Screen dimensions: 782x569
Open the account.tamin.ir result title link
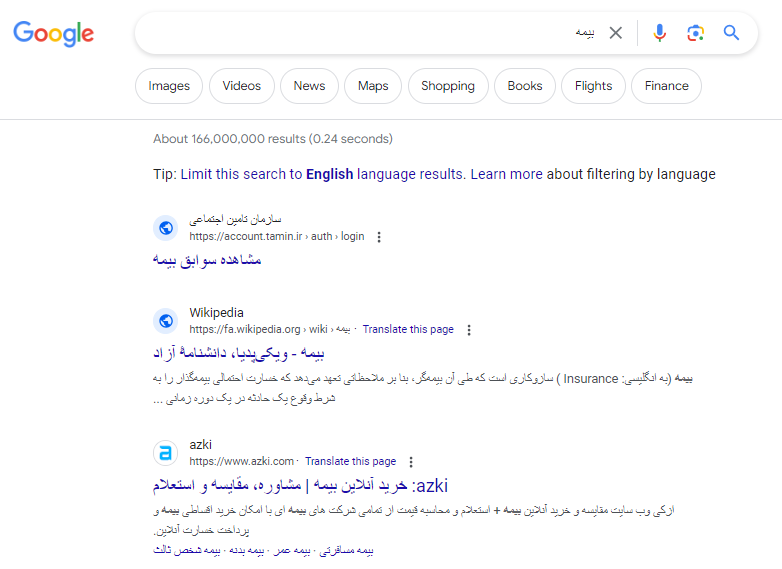tap(207, 260)
